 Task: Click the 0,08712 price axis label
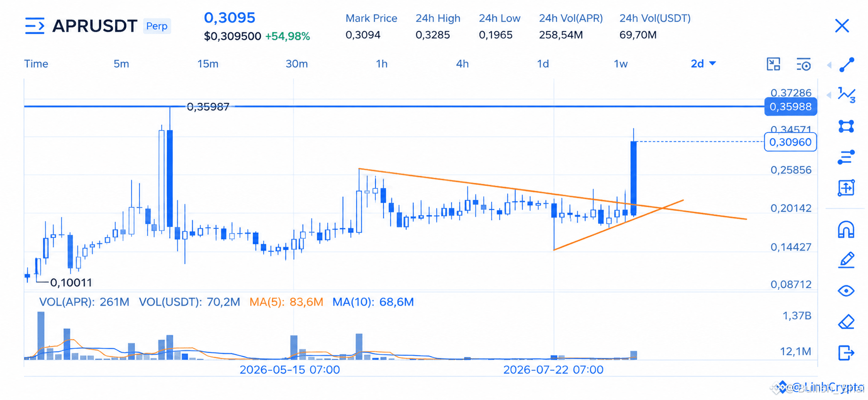coord(791,284)
